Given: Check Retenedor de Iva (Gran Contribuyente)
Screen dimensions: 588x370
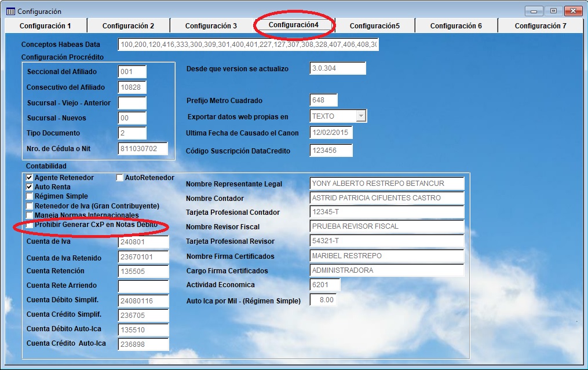Looking at the screenshot, I should click(x=29, y=206).
